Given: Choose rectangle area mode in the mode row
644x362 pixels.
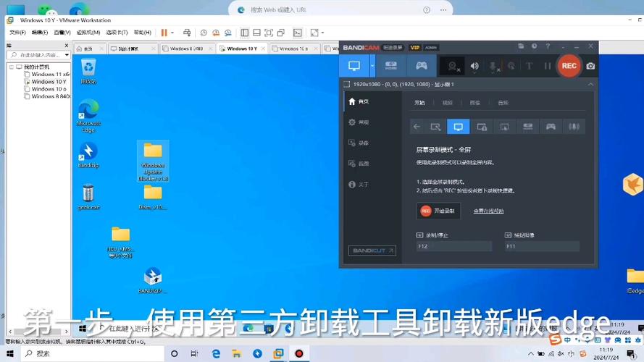Looking at the screenshot, I should (435, 127).
